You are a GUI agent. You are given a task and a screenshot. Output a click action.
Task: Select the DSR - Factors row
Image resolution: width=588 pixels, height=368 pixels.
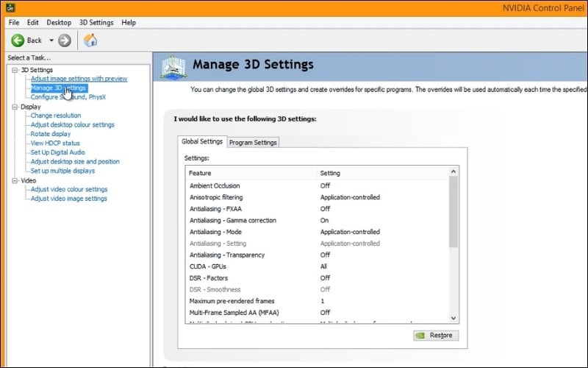[318, 278]
